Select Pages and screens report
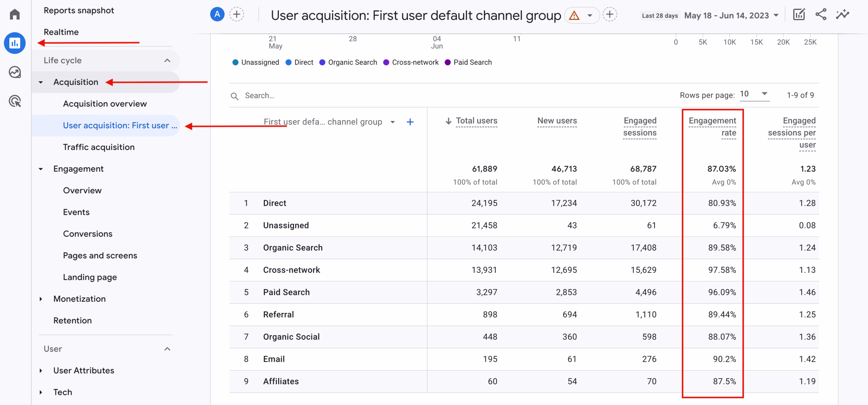The width and height of the screenshot is (868, 405). click(x=100, y=256)
